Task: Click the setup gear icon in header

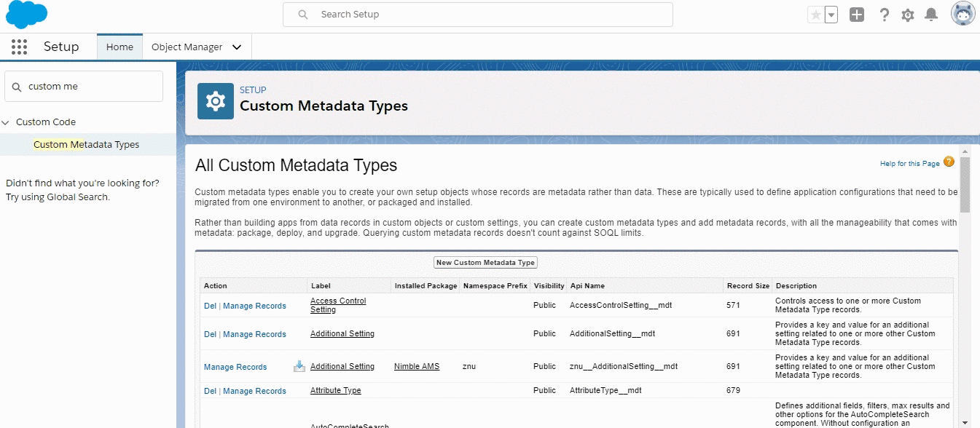Action: pyautogui.click(x=907, y=15)
